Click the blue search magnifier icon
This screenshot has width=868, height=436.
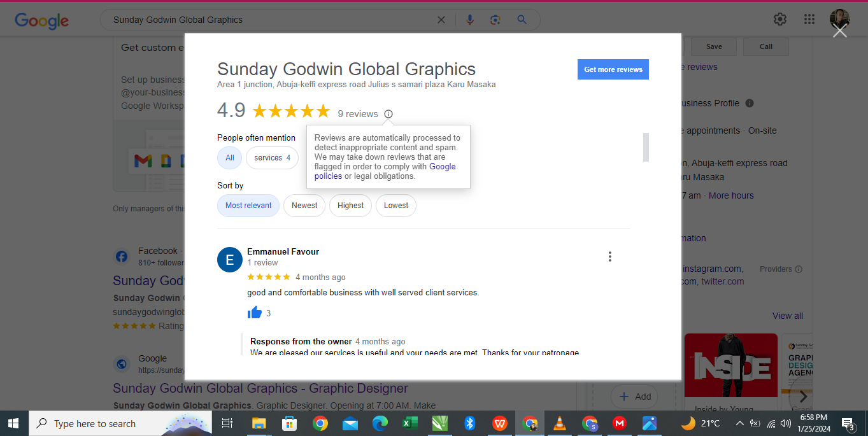click(x=522, y=20)
